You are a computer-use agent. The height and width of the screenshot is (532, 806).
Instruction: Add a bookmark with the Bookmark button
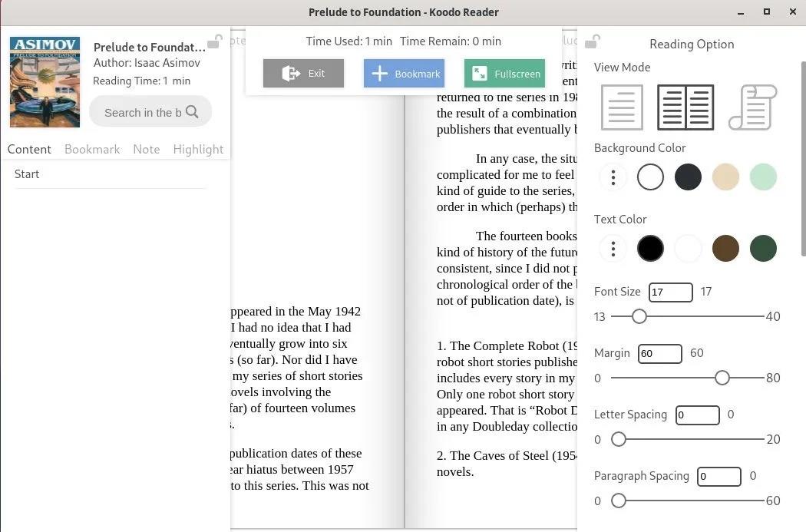coord(404,73)
